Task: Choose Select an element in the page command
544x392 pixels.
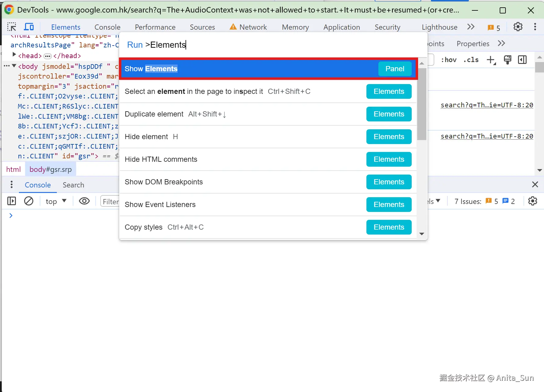Action: coord(268,91)
